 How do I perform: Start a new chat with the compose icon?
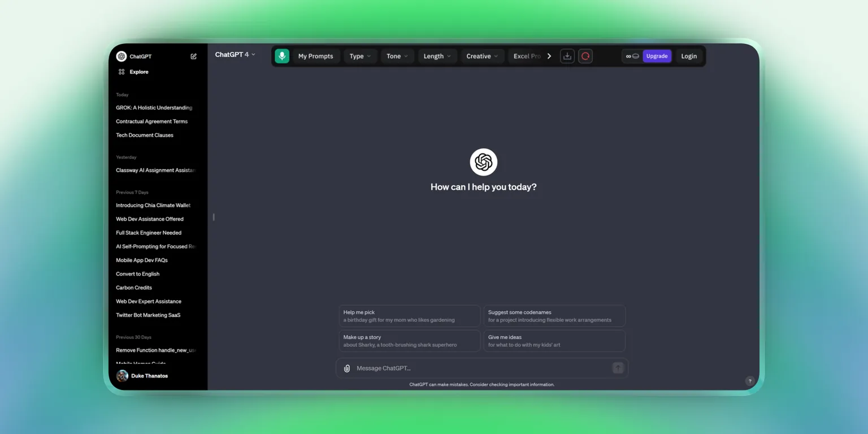coord(194,57)
